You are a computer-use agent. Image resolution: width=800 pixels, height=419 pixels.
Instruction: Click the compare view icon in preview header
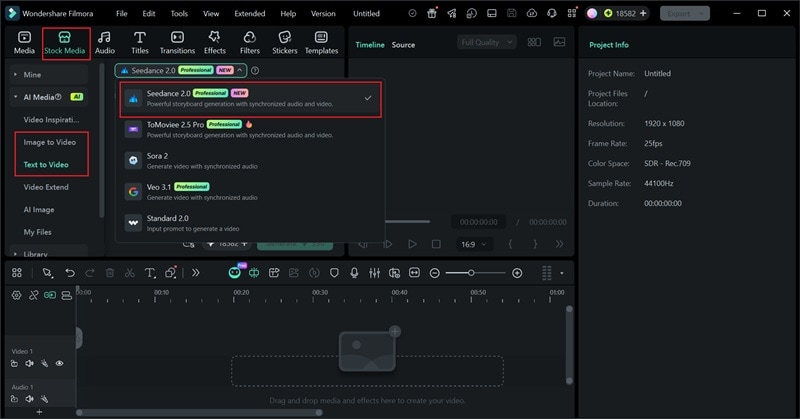(534, 42)
